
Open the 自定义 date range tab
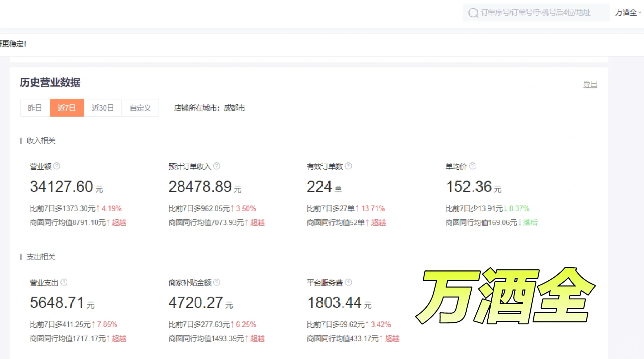(x=140, y=108)
